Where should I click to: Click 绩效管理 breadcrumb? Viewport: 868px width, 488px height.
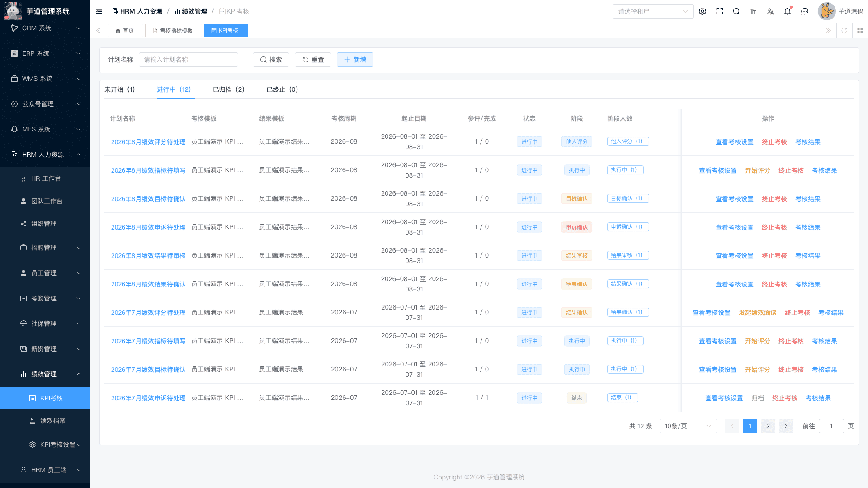click(x=191, y=11)
